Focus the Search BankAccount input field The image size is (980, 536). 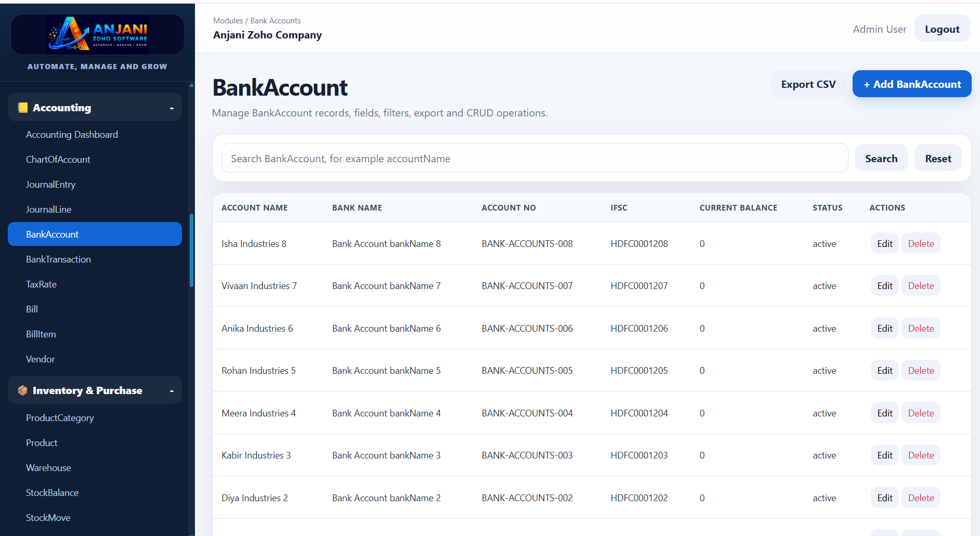(x=534, y=159)
